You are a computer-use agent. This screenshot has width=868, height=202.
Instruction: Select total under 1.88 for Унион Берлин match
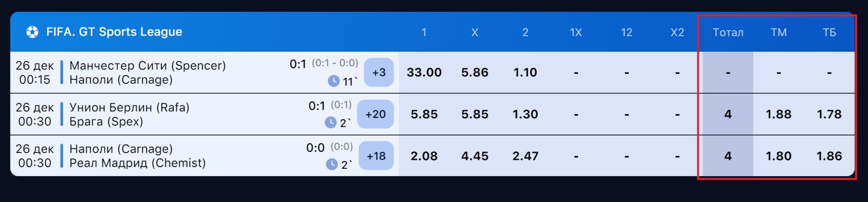[x=778, y=114]
